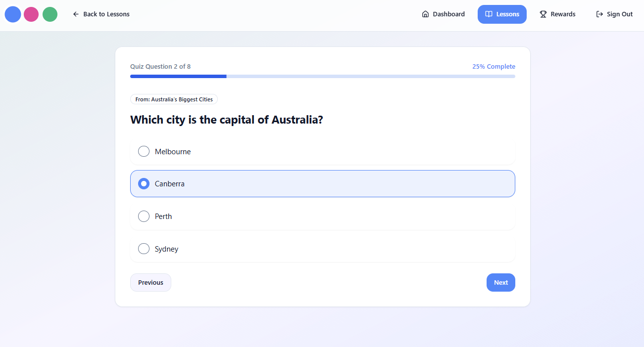644x347 pixels.
Task: Open the Lessons nav tab
Action: (x=502, y=14)
